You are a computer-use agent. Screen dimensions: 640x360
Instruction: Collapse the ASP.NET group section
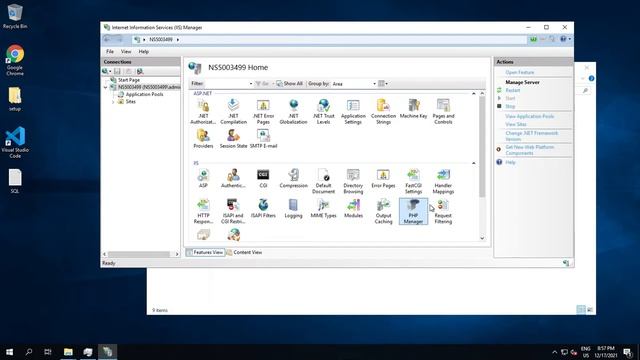(x=473, y=93)
